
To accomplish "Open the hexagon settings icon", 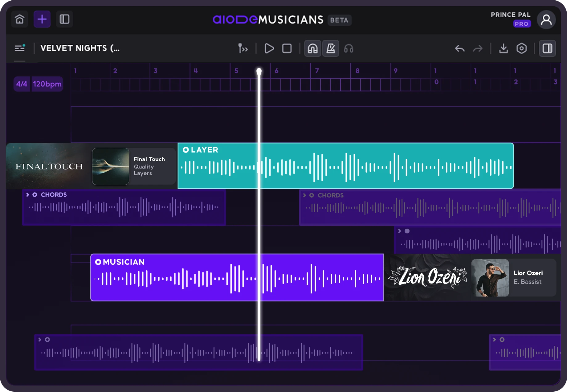I will tap(521, 48).
